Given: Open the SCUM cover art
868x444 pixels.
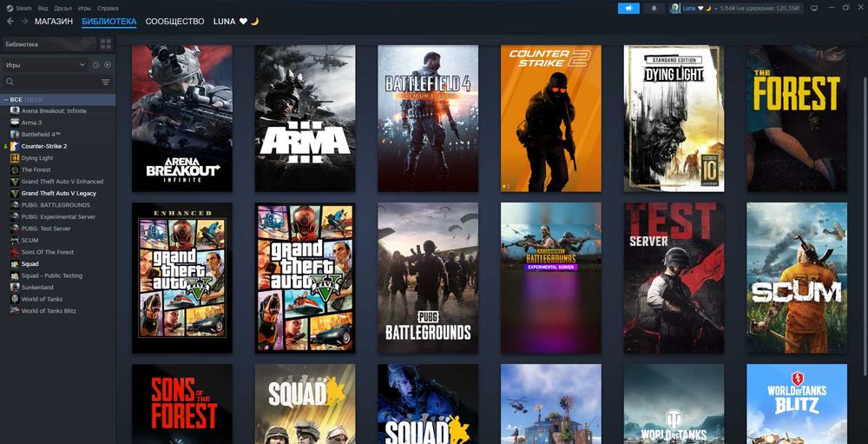Looking at the screenshot, I should click(x=797, y=278).
